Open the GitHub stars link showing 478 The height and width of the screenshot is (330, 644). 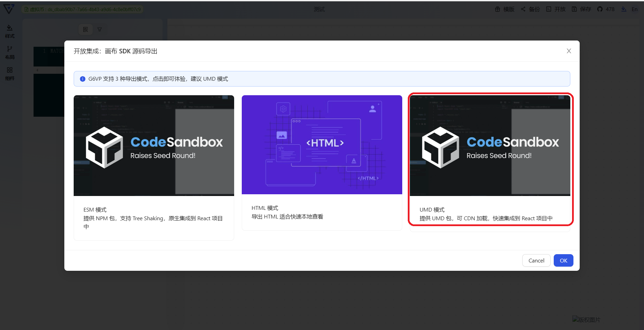pyautogui.click(x=606, y=9)
